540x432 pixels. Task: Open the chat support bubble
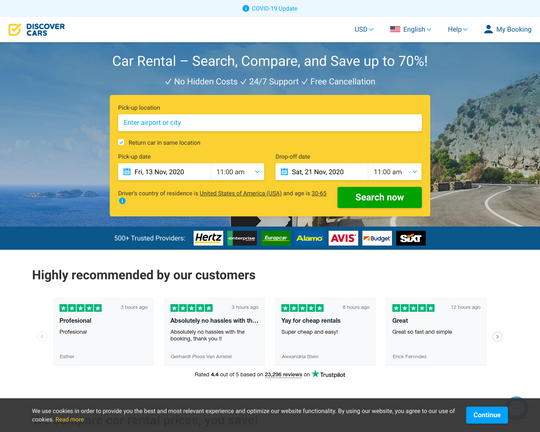[x=517, y=408]
